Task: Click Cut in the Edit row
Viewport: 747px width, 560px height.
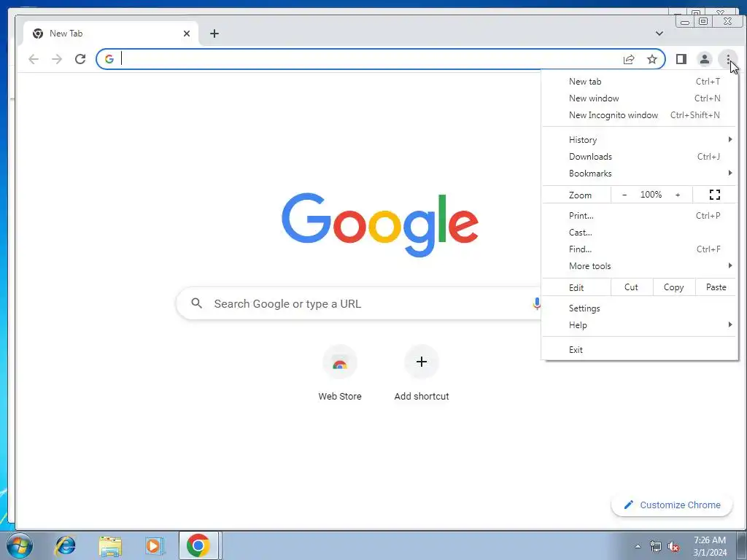Action: pos(631,287)
